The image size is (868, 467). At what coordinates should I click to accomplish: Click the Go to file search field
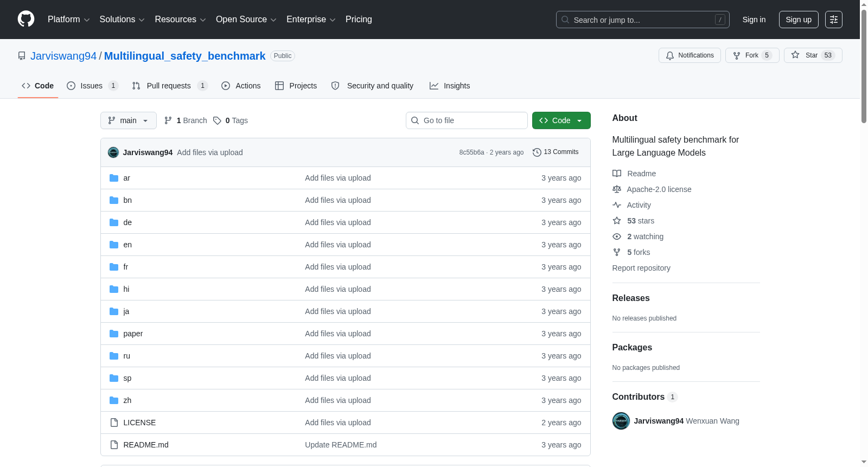[467, 120]
